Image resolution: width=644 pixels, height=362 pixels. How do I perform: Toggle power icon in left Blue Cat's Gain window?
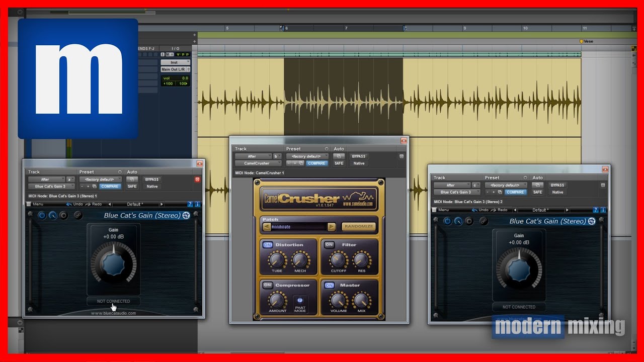point(42,215)
